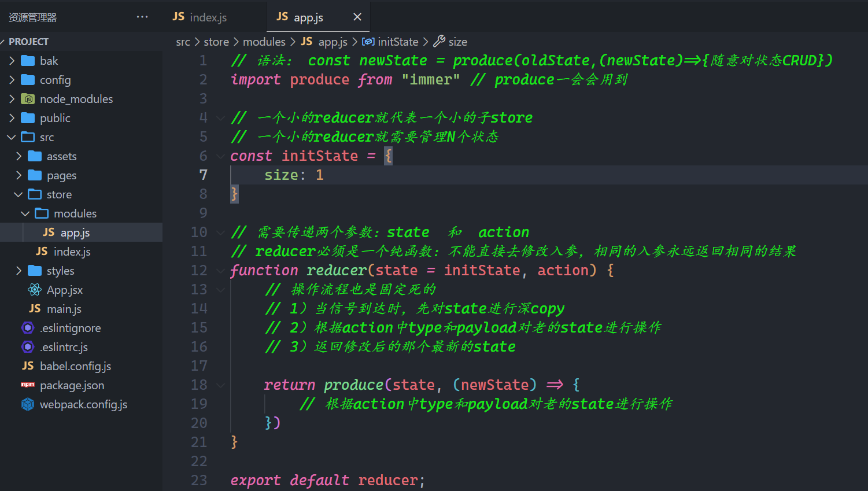Click the npm icon of package.json
868x491 pixels.
click(28, 385)
